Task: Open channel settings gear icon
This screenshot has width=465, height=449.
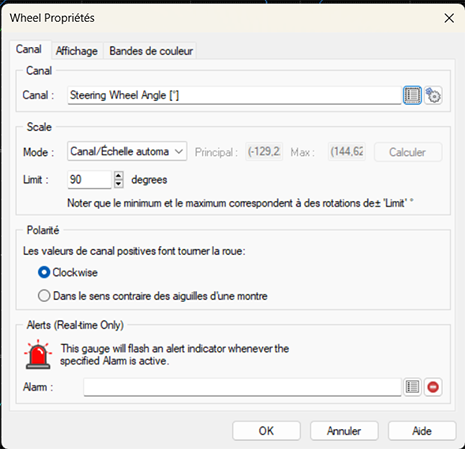Action: (433, 96)
